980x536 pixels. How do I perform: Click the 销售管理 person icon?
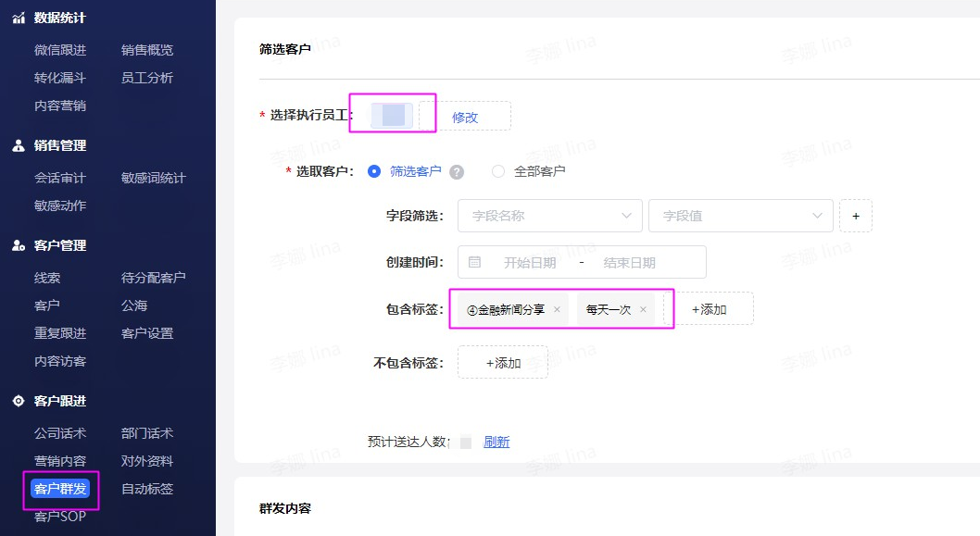coord(19,145)
